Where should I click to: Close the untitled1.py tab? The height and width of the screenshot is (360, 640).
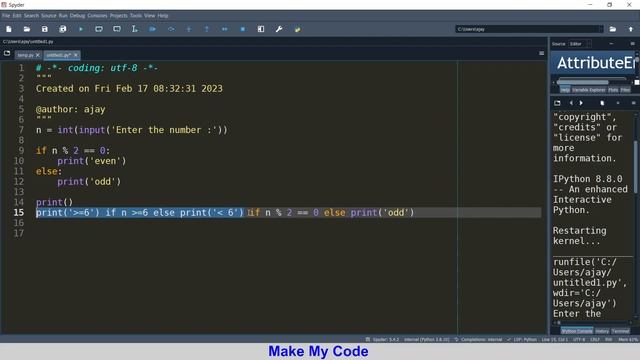click(76, 55)
